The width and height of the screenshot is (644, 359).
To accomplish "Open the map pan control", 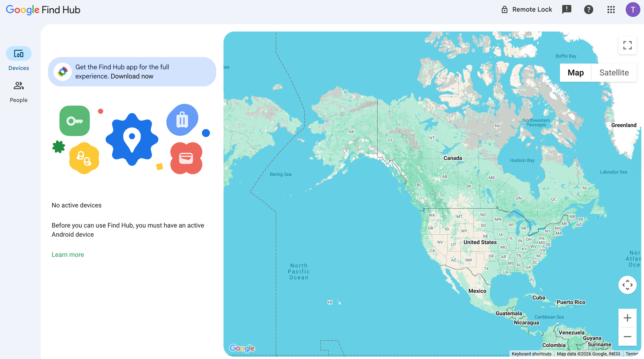I will coord(627,285).
